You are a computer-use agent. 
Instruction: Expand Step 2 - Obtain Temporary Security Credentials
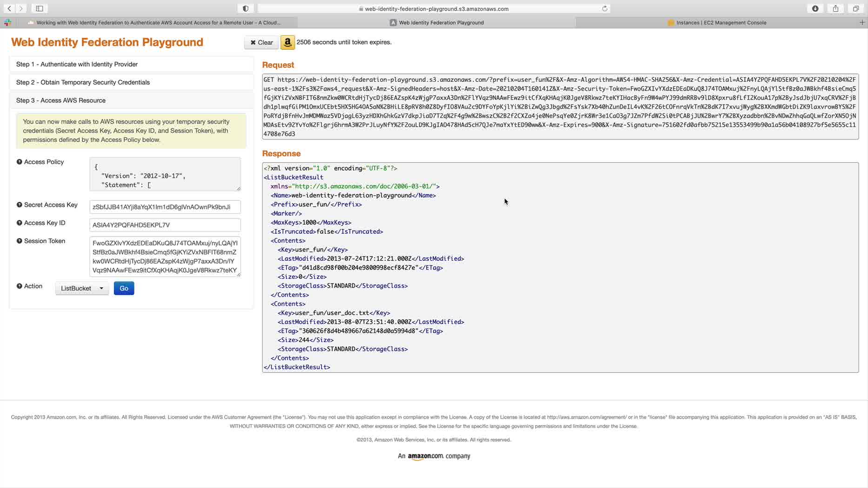tap(131, 82)
